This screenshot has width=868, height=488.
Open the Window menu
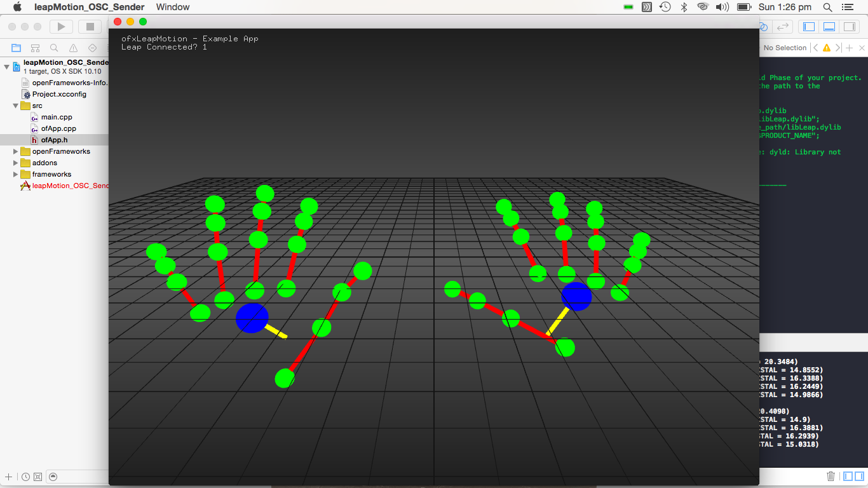click(x=173, y=7)
